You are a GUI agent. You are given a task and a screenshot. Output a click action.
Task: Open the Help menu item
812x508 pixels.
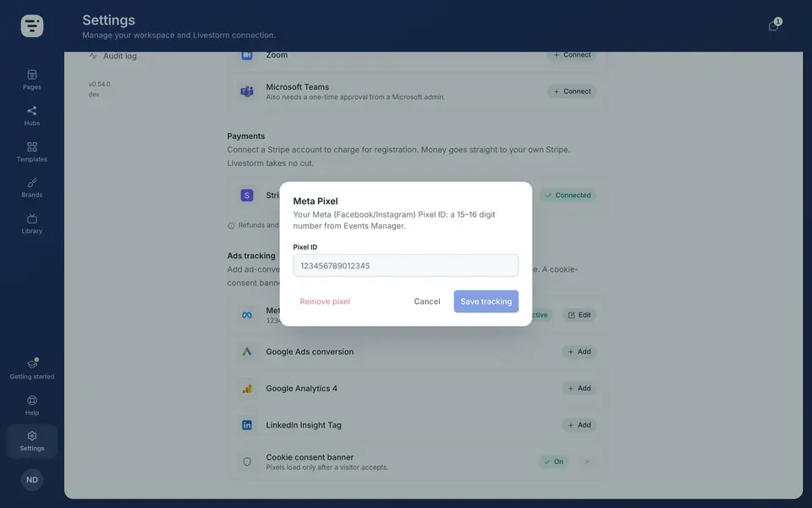32,406
